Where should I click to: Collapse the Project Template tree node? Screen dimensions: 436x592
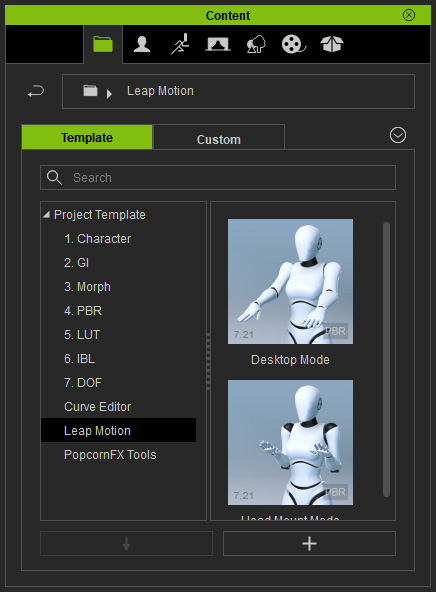(x=46, y=215)
